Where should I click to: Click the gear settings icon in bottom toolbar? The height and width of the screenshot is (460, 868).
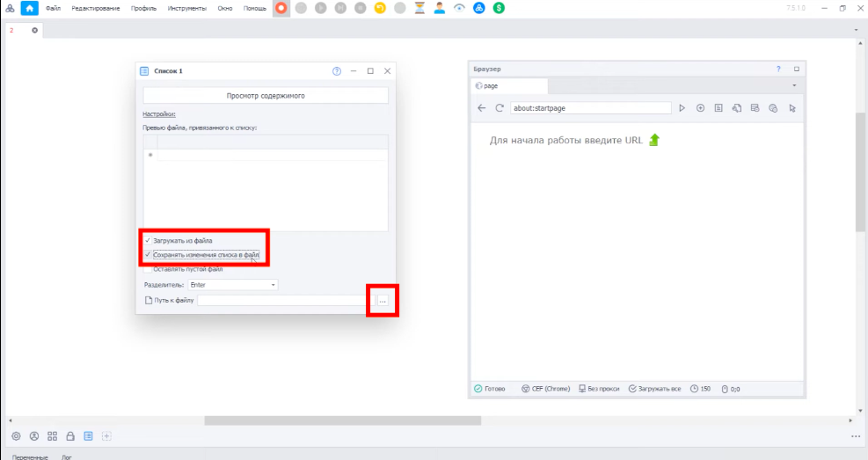tap(16, 436)
